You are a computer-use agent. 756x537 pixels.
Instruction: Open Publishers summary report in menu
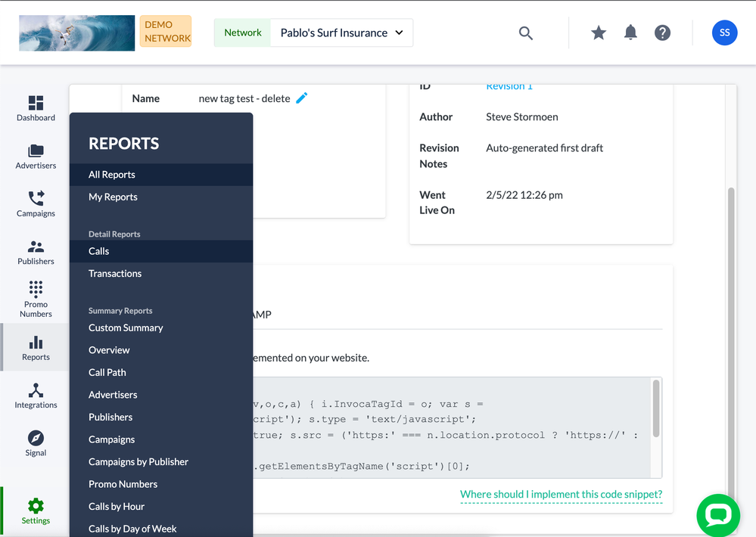(161, 417)
